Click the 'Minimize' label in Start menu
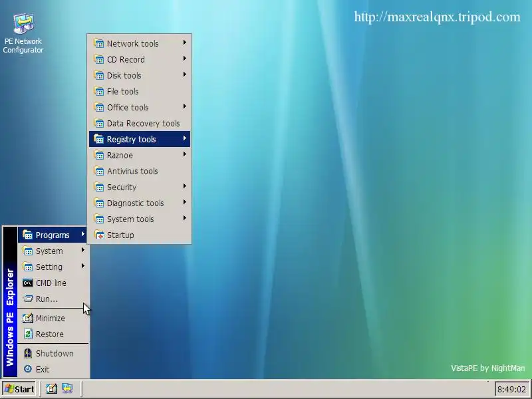This screenshot has width=532, height=399. 51,319
